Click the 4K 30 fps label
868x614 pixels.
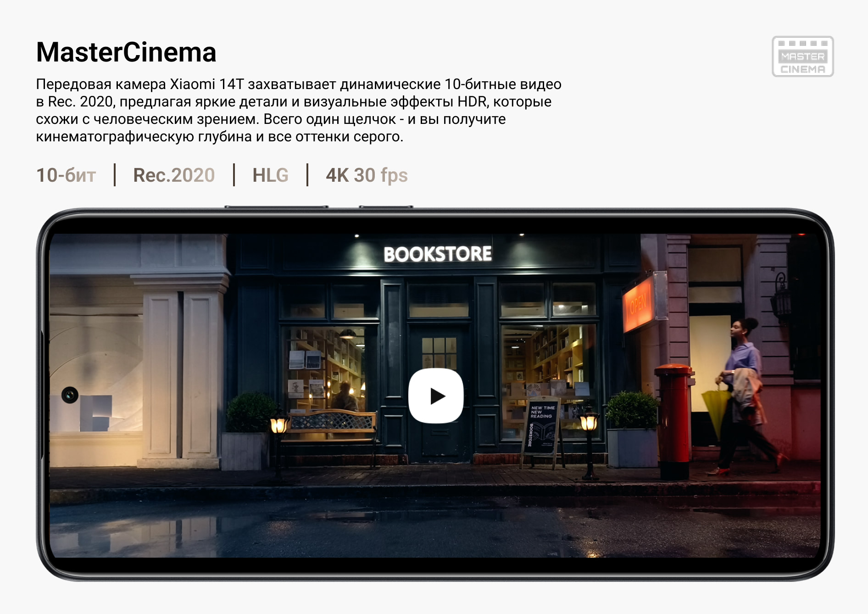click(367, 175)
